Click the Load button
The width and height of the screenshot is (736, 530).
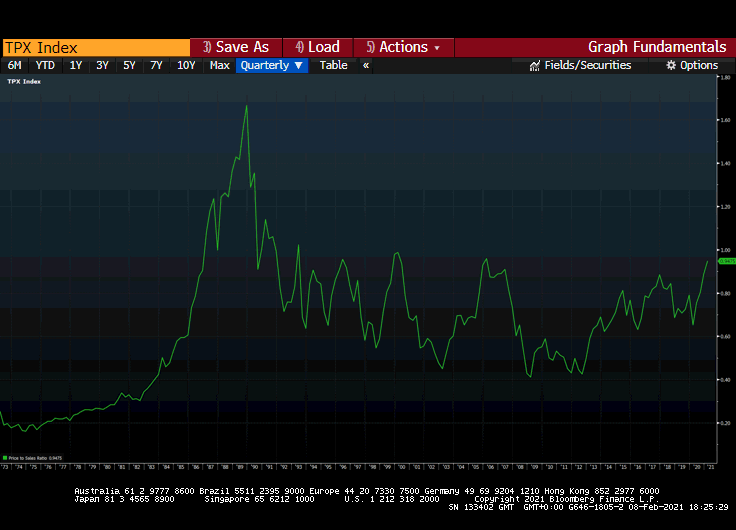click(x=317, y=47)
